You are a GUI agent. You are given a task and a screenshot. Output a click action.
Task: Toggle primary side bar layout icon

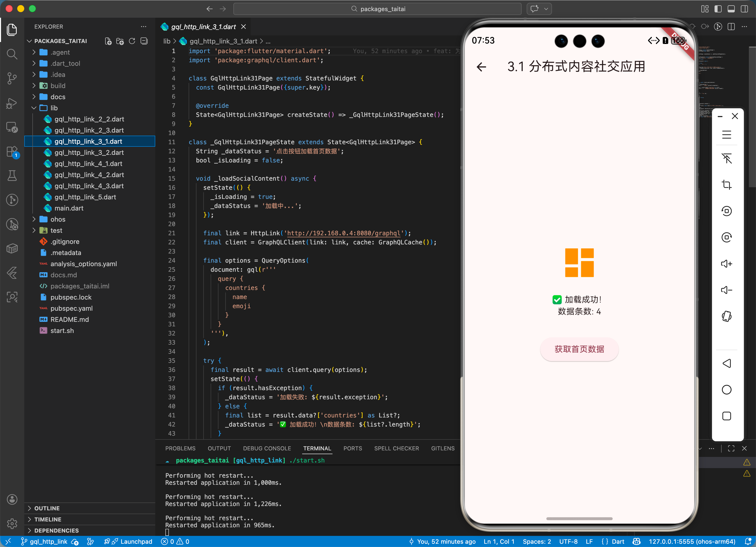718,9
